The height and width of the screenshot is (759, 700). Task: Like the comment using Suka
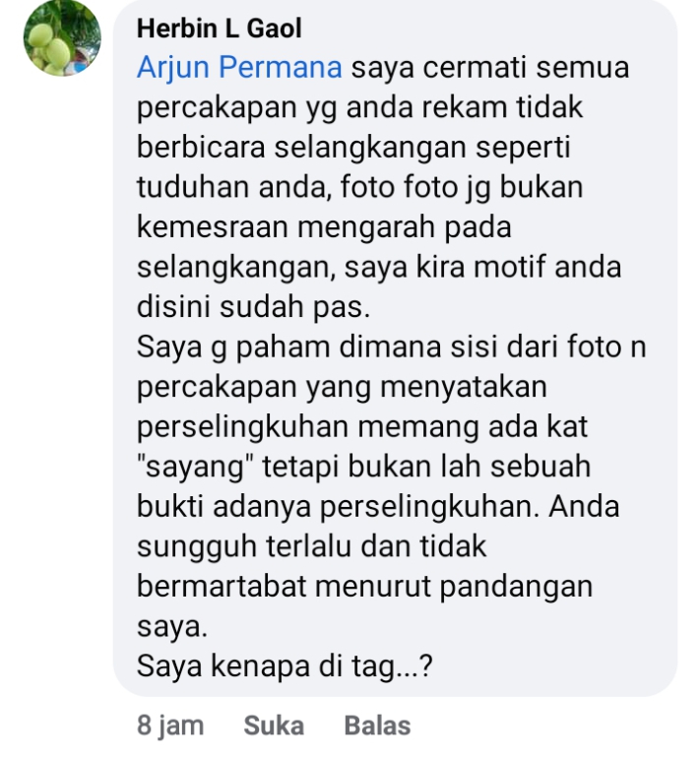[x=274, y=726]
